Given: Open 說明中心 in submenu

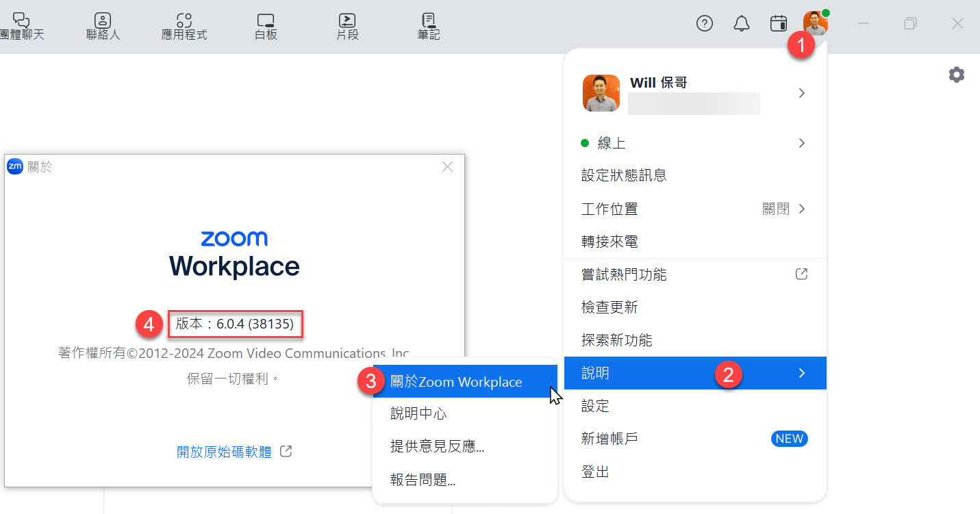Looking at the screenshot, I should click(465, 414).
